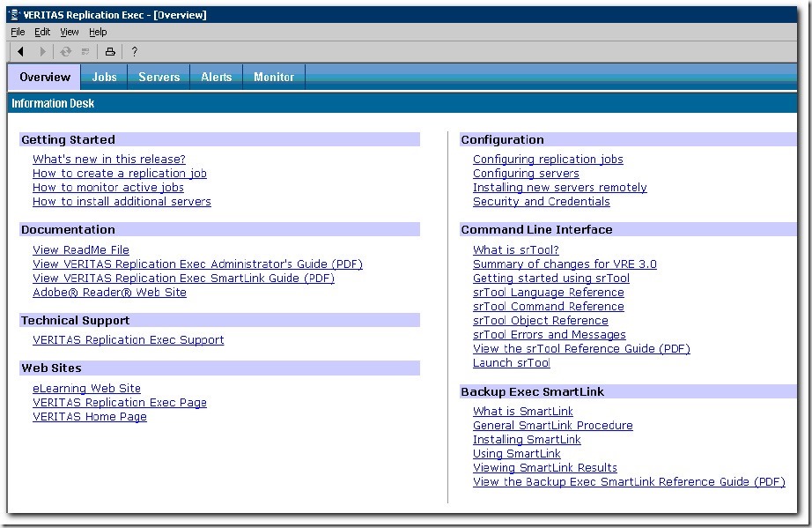Open the Help menu

click(x=98, y=32)
